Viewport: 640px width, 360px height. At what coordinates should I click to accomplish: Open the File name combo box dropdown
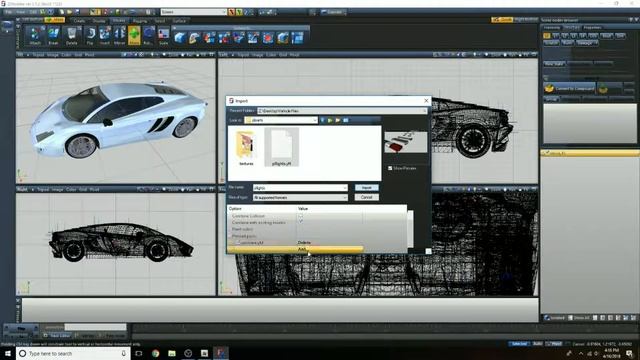[x=345, y=188]
